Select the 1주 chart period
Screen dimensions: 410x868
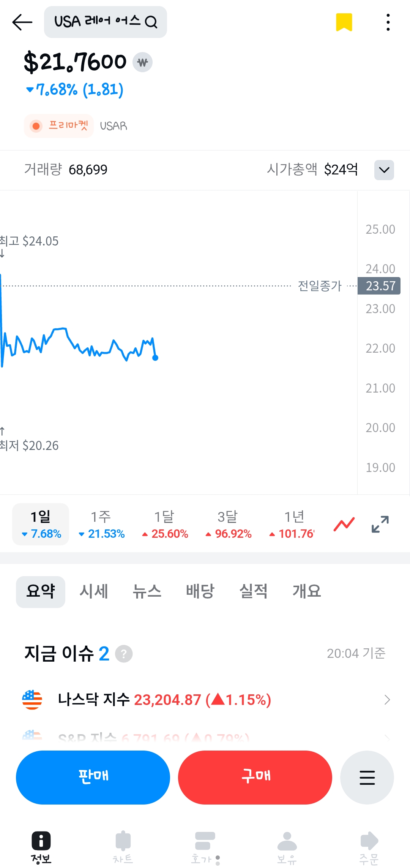click(101, 524)
